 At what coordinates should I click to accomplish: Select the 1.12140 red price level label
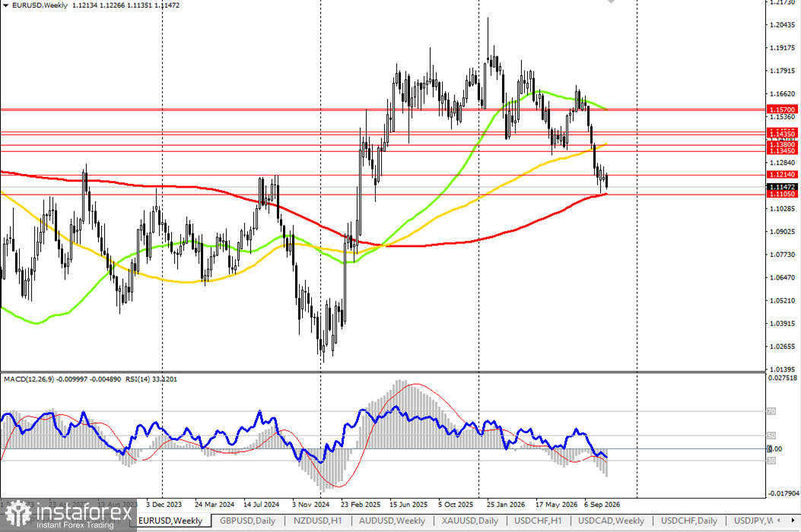coord(782,175)
